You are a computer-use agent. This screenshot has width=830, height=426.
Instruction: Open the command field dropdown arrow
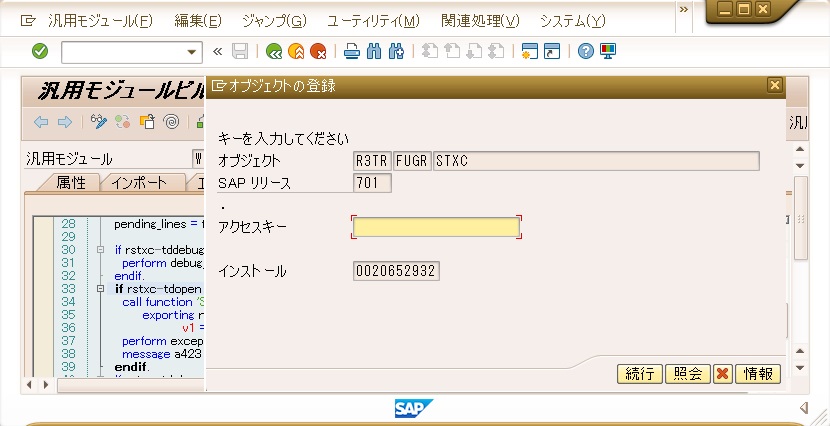[x=193, y=51]
